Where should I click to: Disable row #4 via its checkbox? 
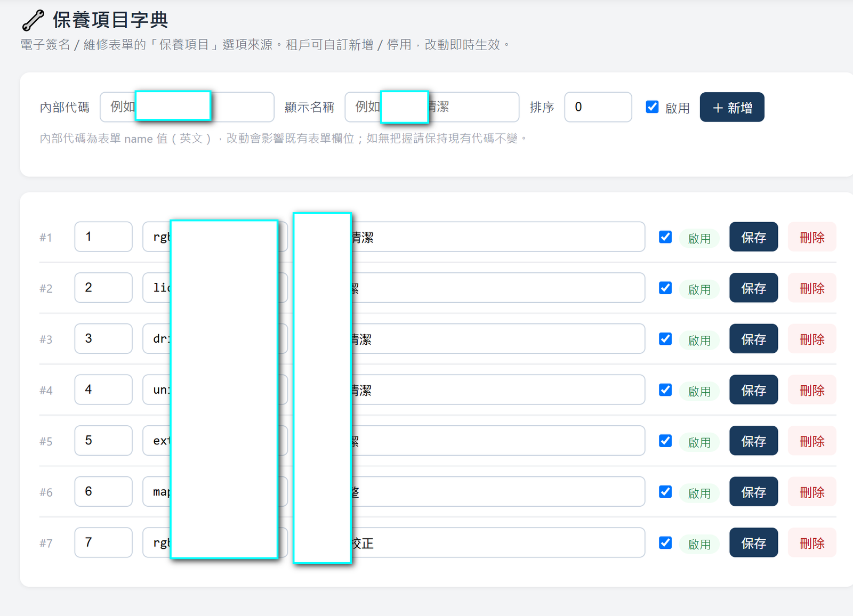[x=665, y=390]
